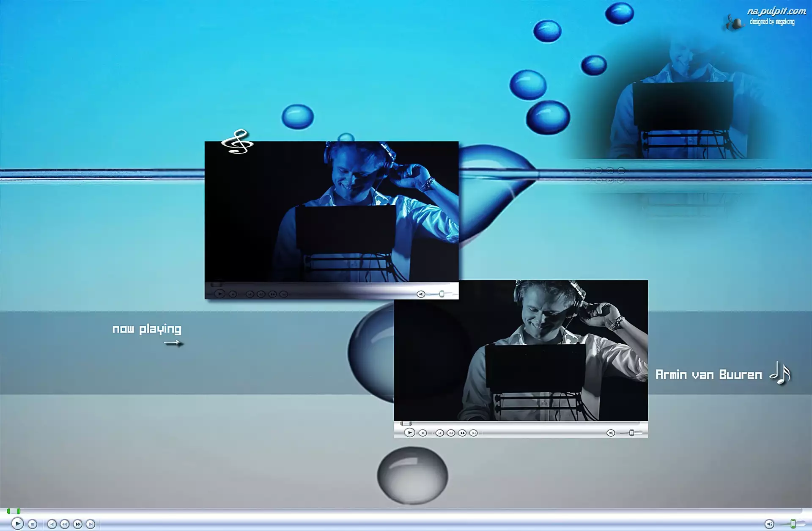Click the grayscale player's volume slider knob
The image size is (812, 531).
click(631, 432)
